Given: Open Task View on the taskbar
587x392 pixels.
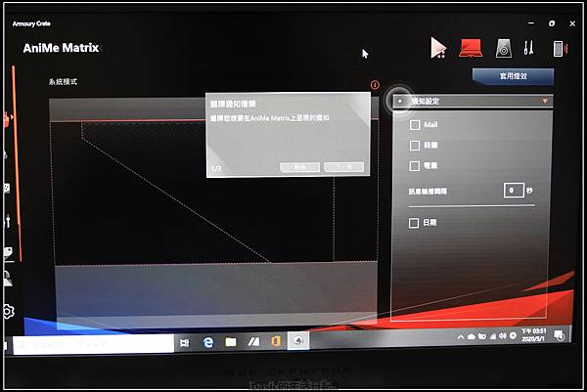Looking at the screenshot, I should [x=184, y=342].
